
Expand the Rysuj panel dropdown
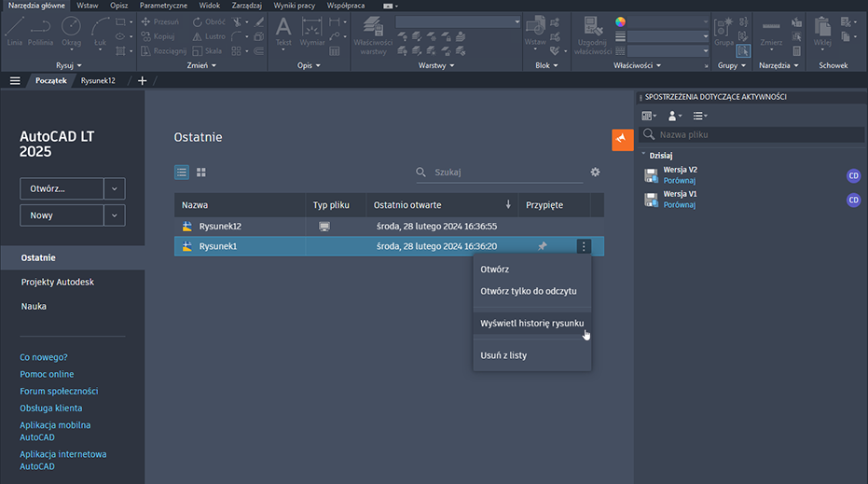coord(69,65)
